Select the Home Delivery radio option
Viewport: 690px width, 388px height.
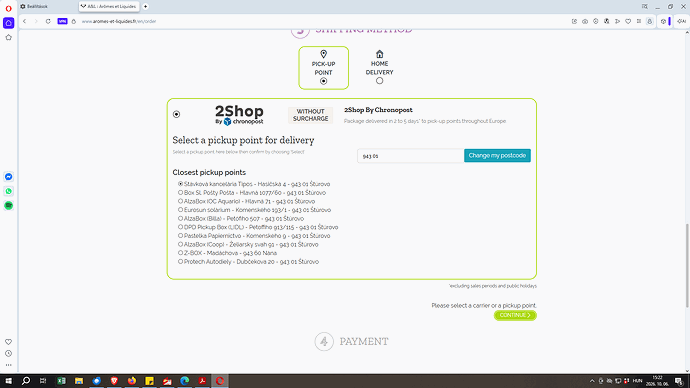[379, 81]
